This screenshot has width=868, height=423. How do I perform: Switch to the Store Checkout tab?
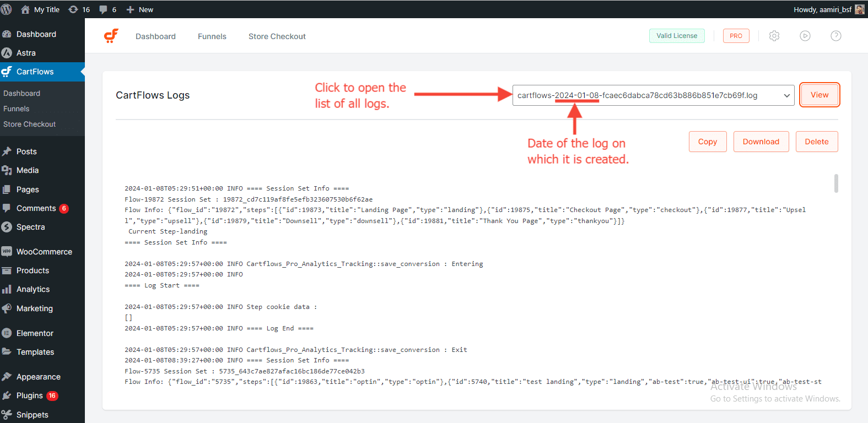pyautogui.click(x=277, y=36)
